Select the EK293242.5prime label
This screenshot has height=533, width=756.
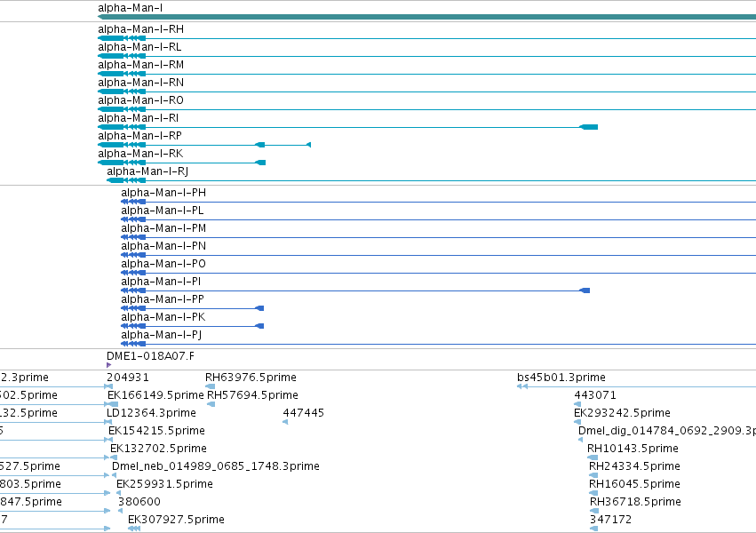(x=623, y=413)
